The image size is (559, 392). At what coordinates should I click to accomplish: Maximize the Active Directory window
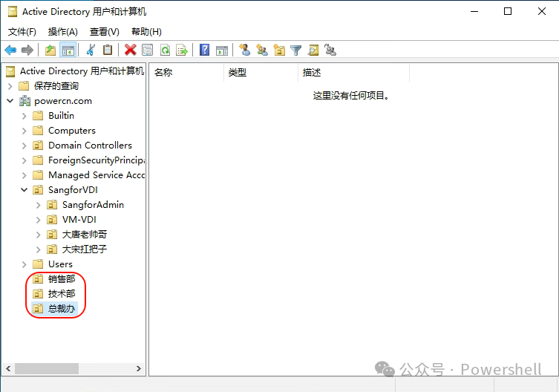click(x=508, y=11)
